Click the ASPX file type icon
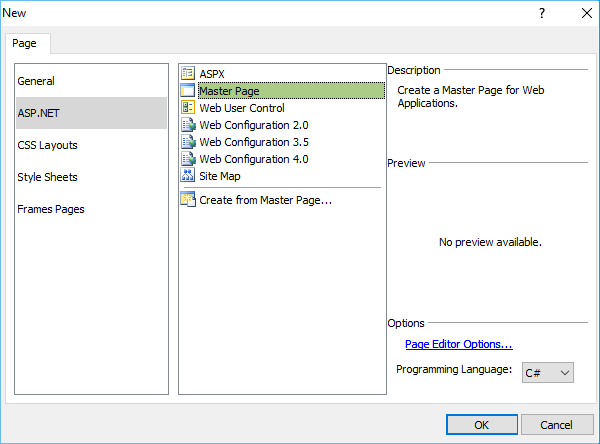600x444 pixels. tap(187, 74)
